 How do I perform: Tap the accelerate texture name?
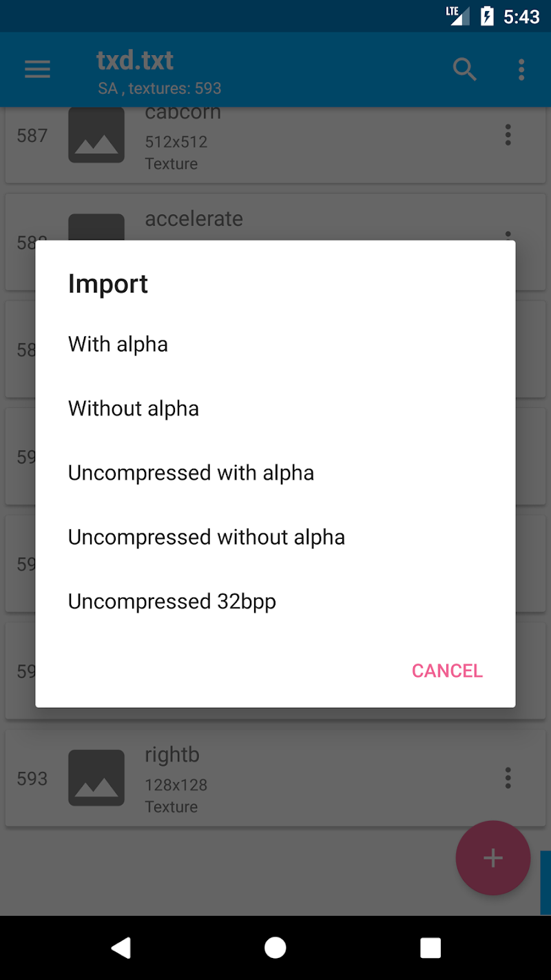click(x=194, y=219)
